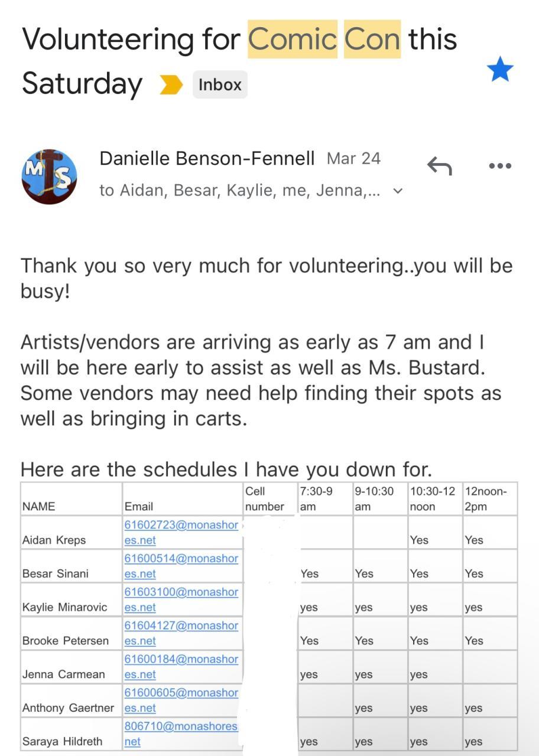Open Anthony Gaertner's email address link

(x=181, y=700)
